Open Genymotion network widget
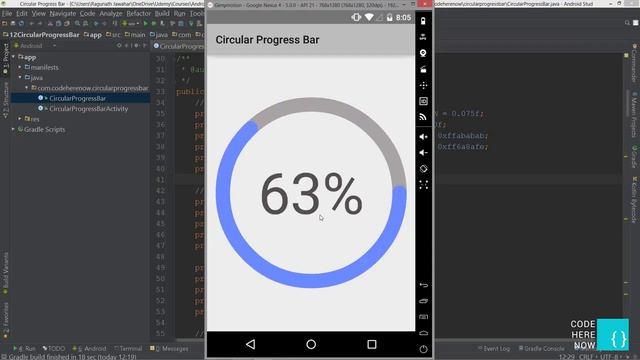 point(423,117)
